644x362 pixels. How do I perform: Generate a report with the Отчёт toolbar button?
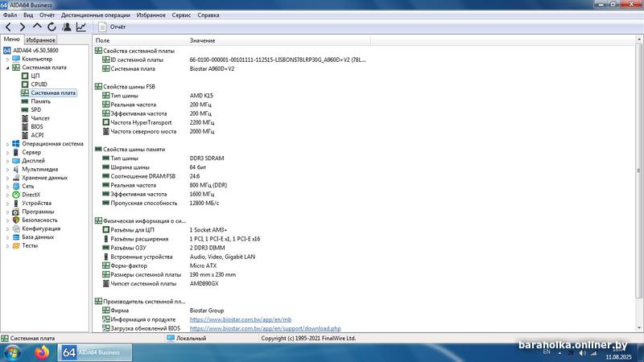[x=112, y=27]
